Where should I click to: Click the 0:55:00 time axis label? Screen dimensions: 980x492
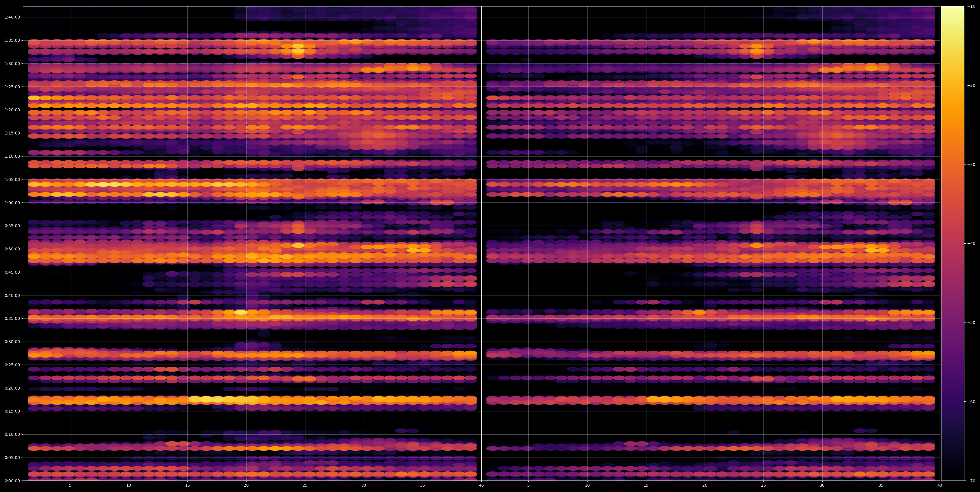pyautogui.click(x=12, y=226)
